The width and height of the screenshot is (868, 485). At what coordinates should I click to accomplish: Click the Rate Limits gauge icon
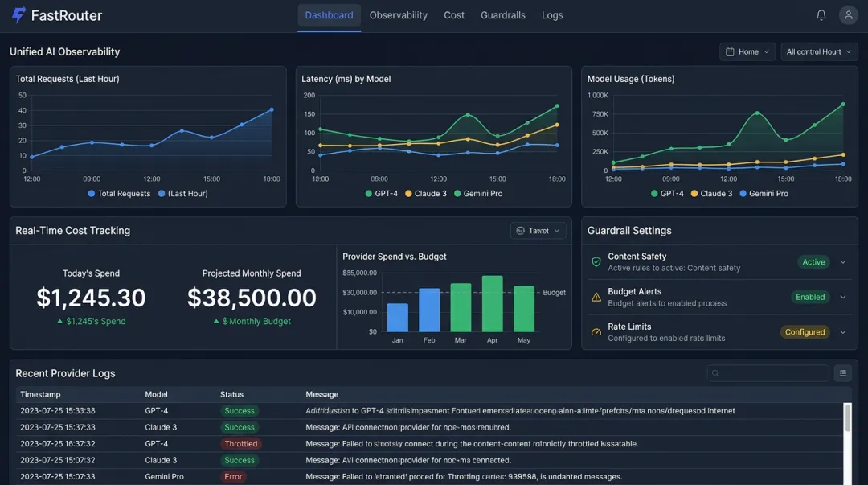pos(596,332)
